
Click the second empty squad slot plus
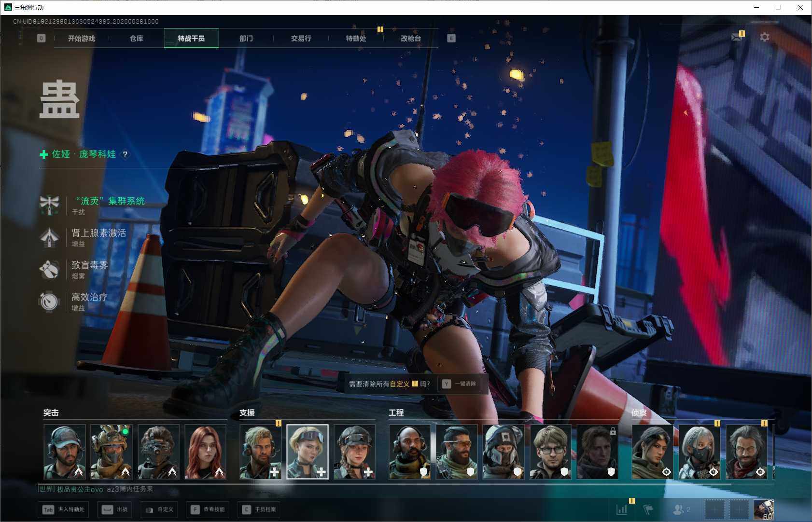[739, 509]
